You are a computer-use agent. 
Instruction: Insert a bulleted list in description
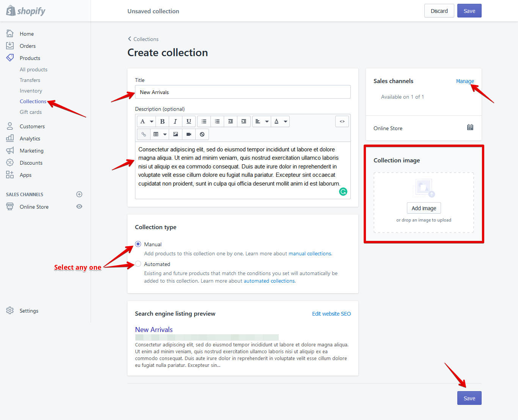click(x=204, y=121)
